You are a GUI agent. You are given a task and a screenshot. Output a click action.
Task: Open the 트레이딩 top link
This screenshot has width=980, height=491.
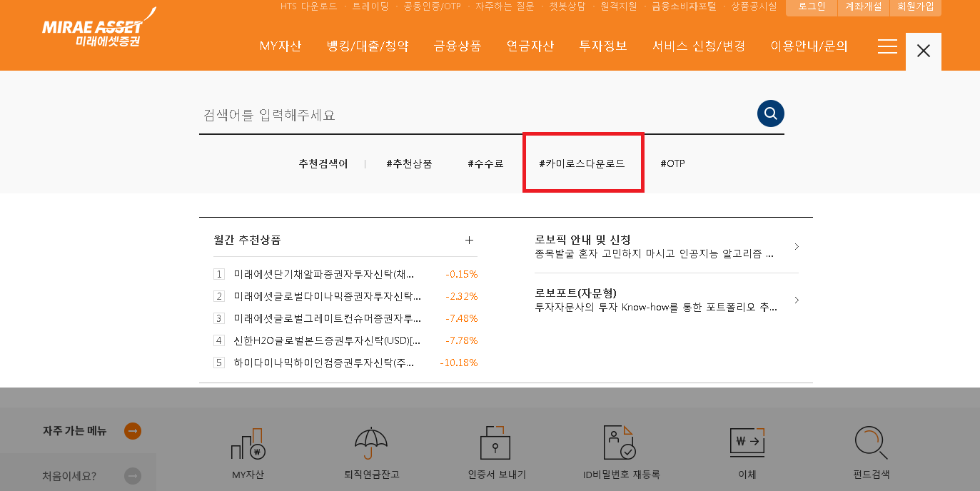pyautogui.click(x=370, y=6)
